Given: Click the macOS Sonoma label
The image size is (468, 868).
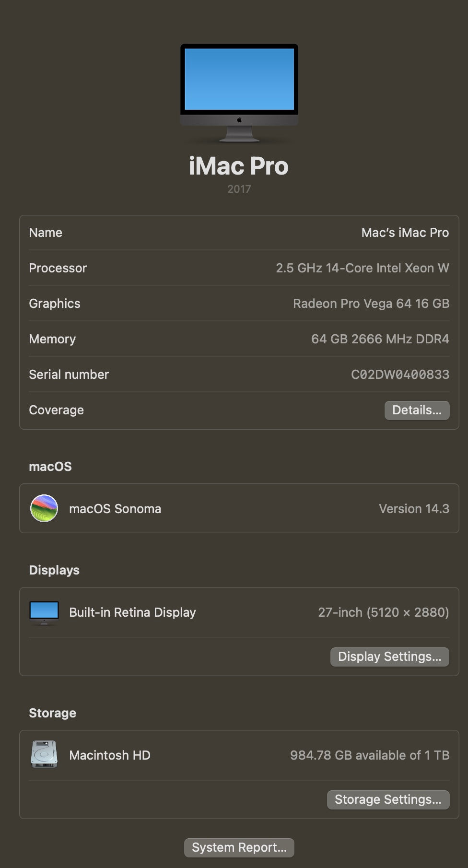Looking at the screenshot, I should (x=115, y=509).
